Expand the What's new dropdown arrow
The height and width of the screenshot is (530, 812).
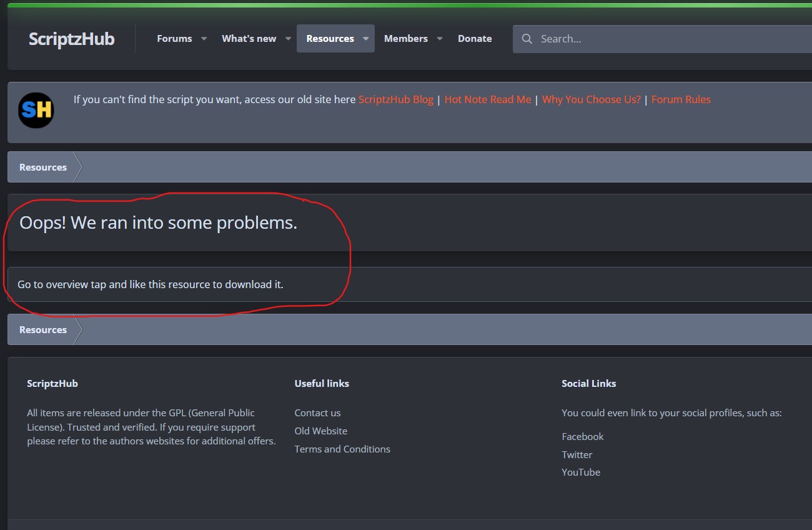pyautogui.click(x=288, y=39)
